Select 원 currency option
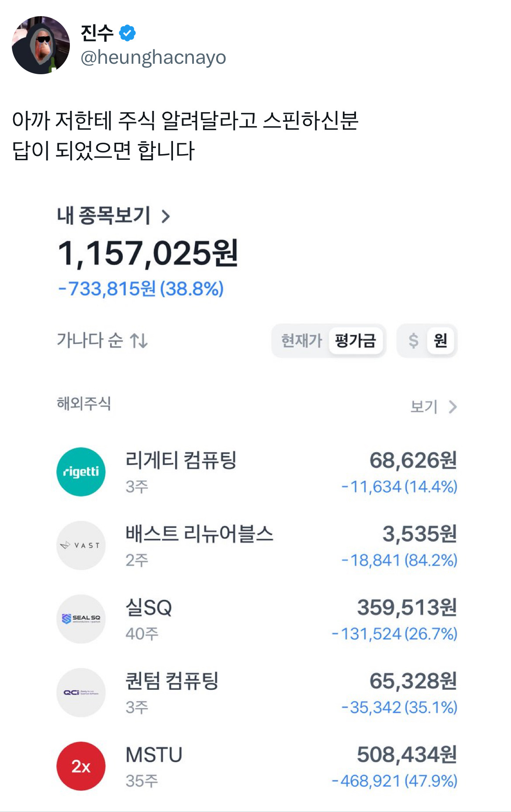 (440, 341)
